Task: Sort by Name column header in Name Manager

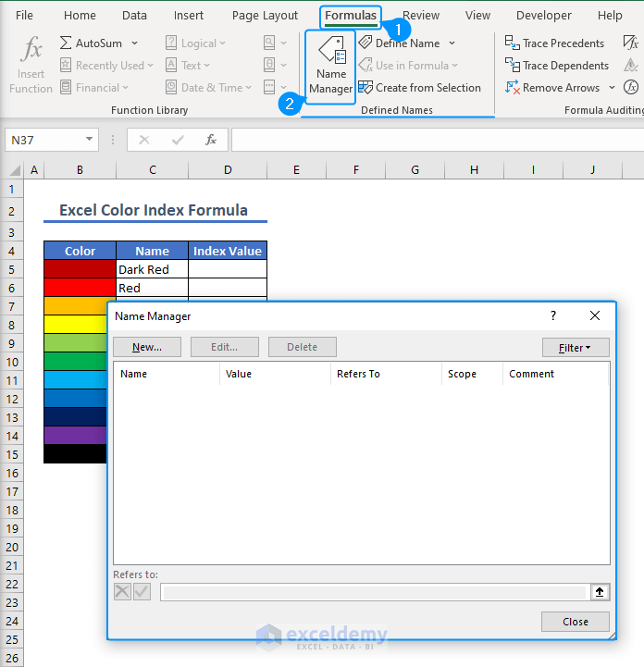Action: (x=167, y=374)
